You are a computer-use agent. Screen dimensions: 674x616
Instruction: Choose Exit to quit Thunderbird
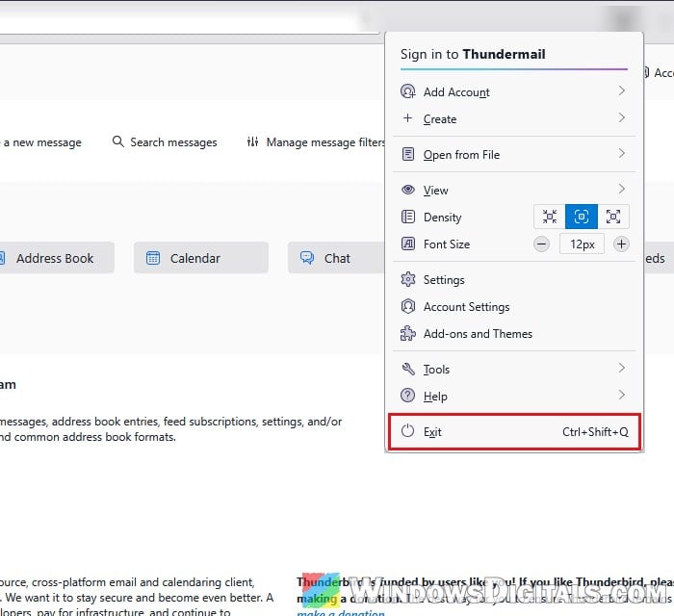coord(514,432)
